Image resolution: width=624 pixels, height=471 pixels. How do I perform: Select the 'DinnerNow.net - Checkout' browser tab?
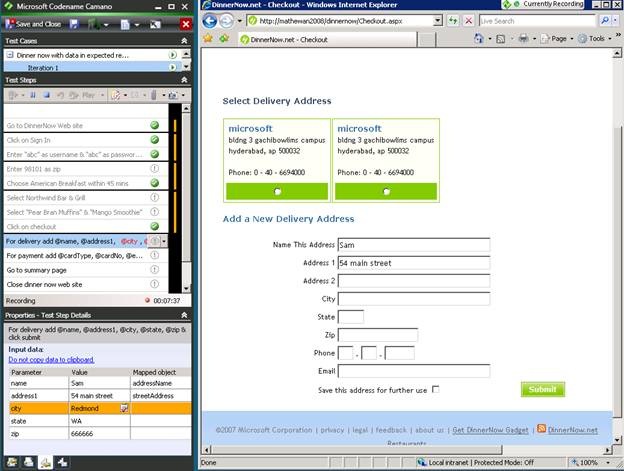tap(328, 39)
